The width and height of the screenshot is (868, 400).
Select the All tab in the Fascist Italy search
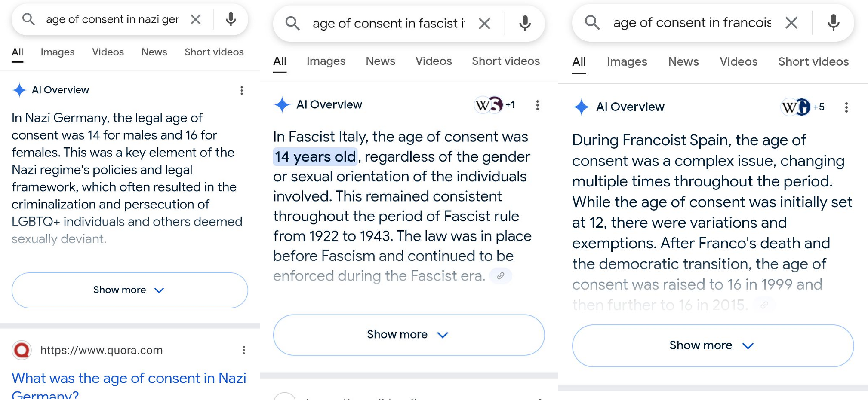(x=280, y=61)
